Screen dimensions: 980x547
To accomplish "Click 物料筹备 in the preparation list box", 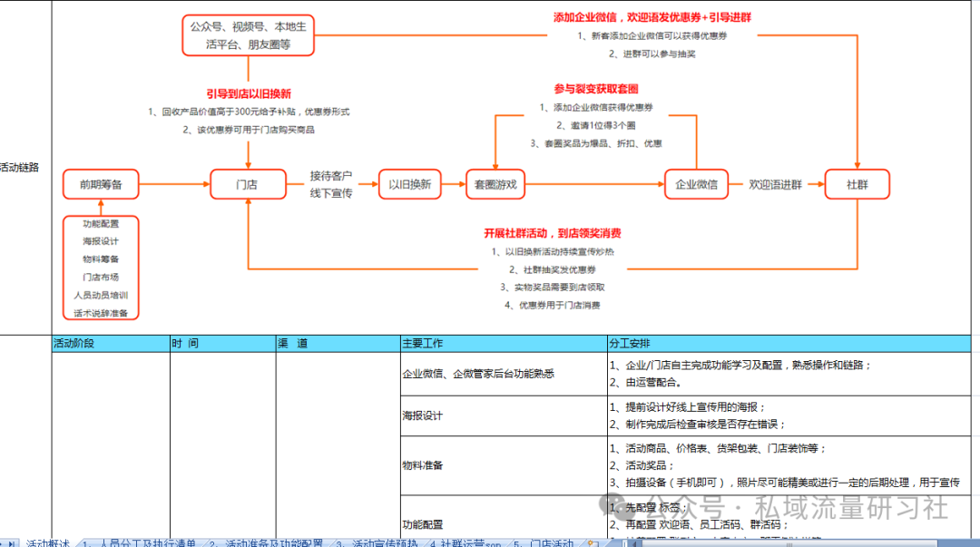I will 101,259.
